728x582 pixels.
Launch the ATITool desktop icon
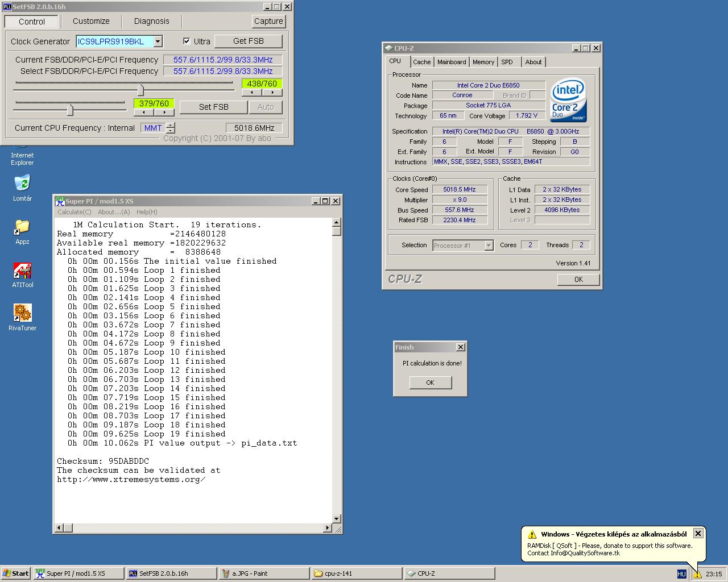click(22, 275)
